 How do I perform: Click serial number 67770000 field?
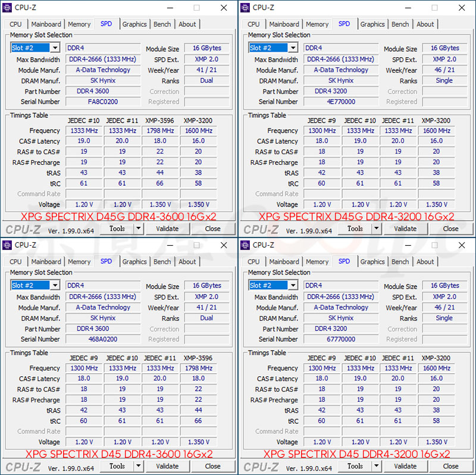341,339
